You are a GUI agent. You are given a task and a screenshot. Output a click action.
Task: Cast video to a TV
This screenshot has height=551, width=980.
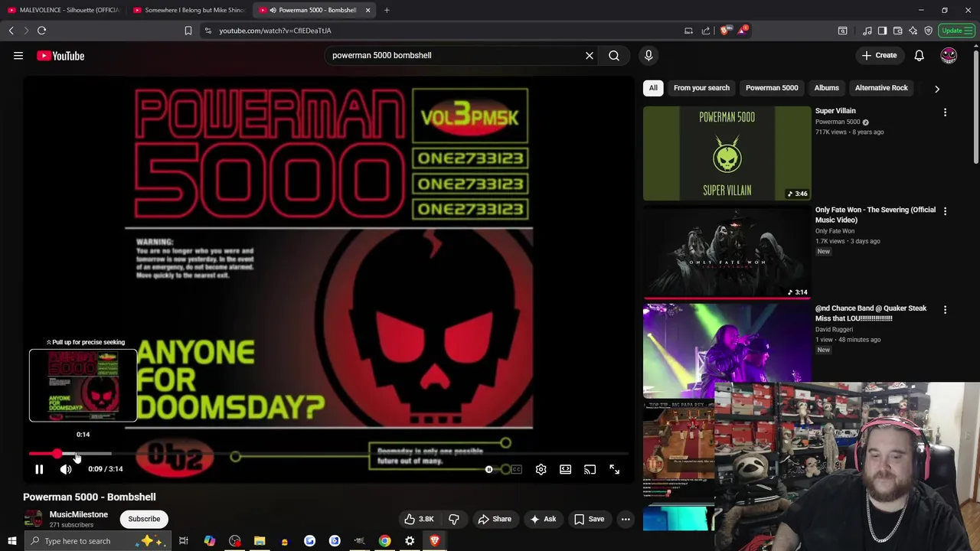590,469
